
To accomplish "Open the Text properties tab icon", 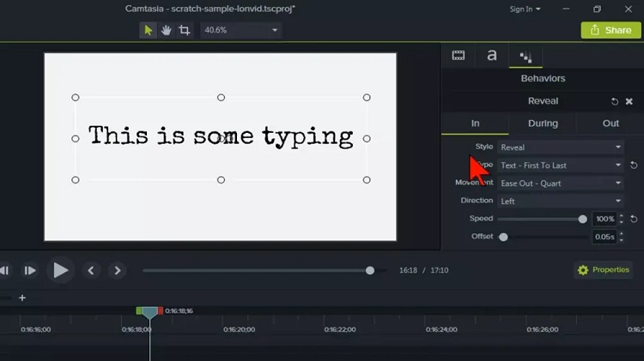I will (492, 56).
